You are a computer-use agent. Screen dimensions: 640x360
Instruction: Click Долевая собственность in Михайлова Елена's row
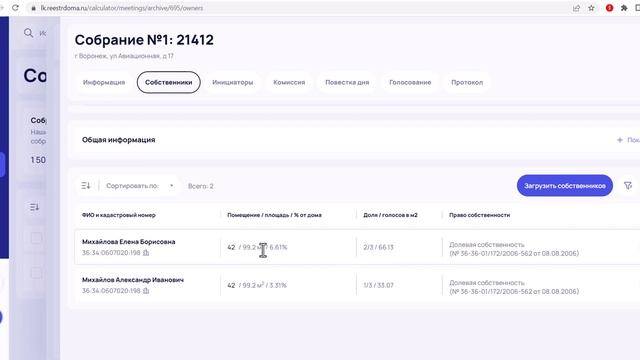click(487, 244)
